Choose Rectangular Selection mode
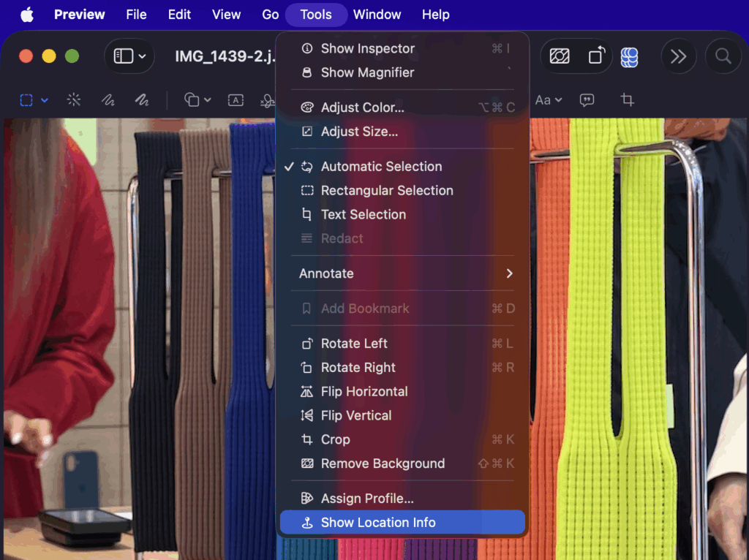 click(x=387, y=191)
